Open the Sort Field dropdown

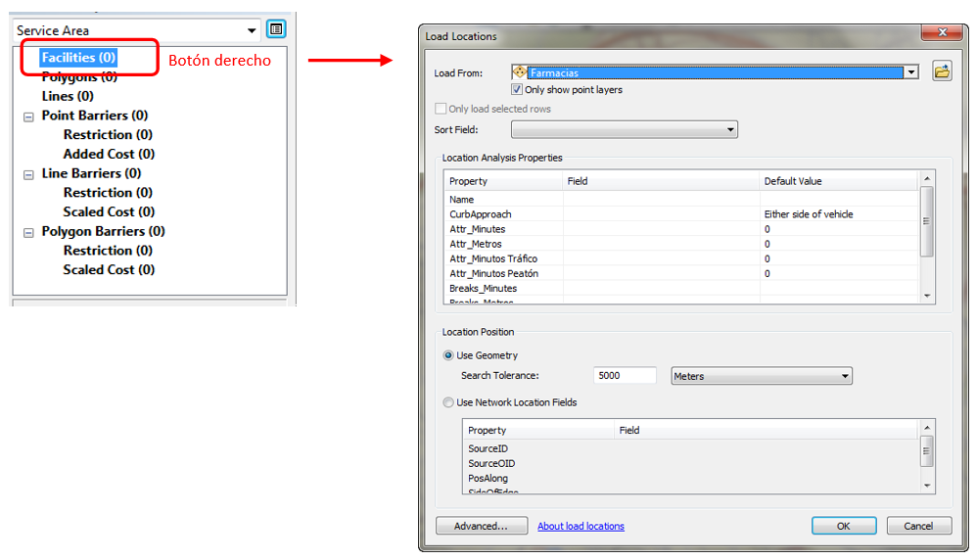coord(730,129)
